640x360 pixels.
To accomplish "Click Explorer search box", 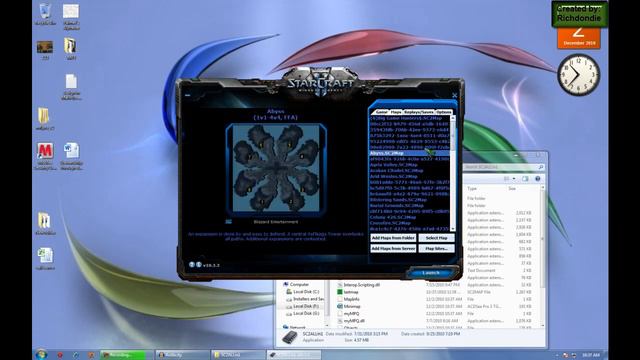I will [504, 167].
